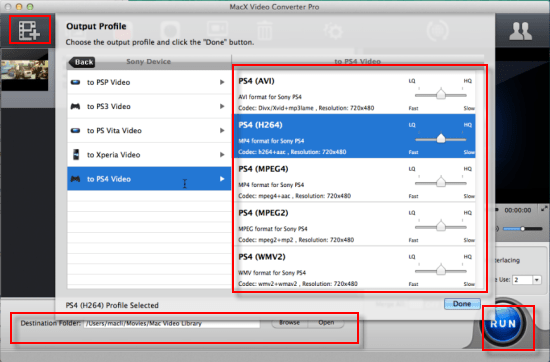Click the 00:00:00 playback time
Screen dimensions: 550x362
(518, 210)
